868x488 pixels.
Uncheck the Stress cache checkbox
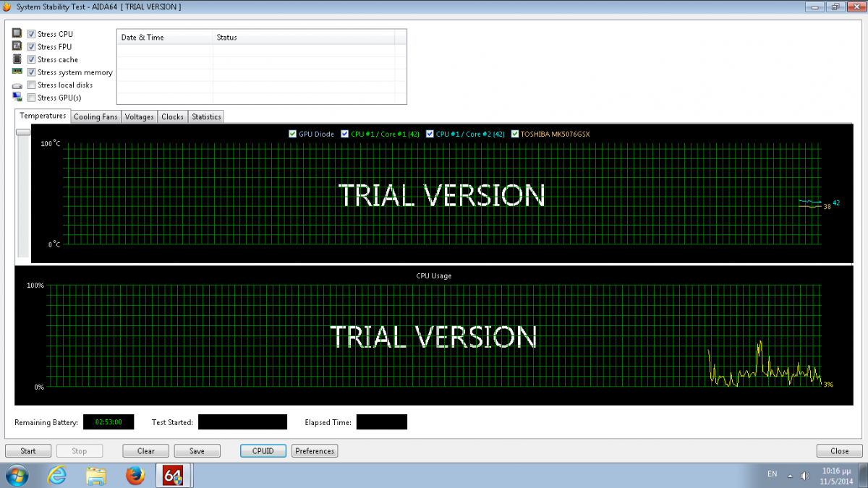[x=32, y=59]
